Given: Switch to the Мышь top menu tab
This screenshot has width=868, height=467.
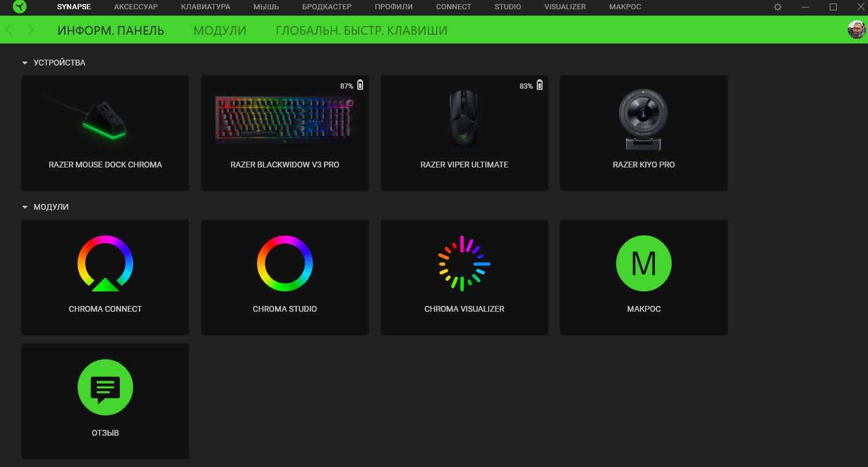Looking at the screenshot, I should pos(266,7).
